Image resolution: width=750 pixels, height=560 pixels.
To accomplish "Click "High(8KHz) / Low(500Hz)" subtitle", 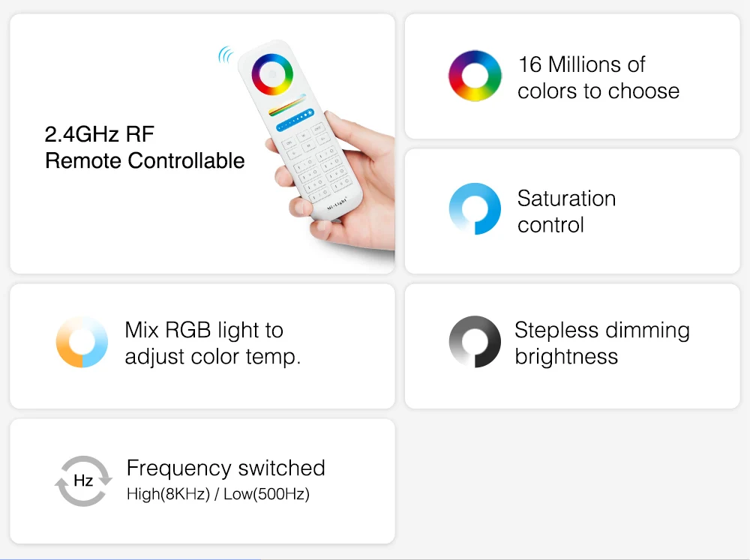I will coord(218,494).
